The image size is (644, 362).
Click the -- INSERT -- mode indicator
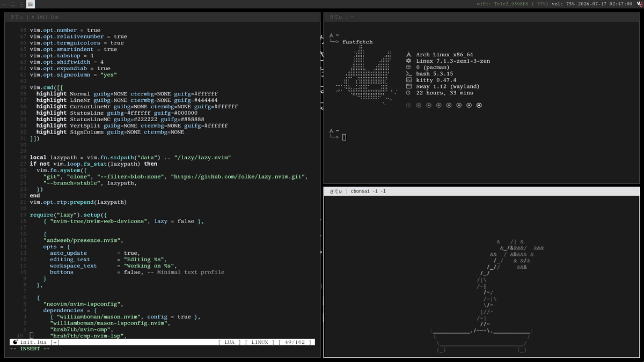[30, 349]
